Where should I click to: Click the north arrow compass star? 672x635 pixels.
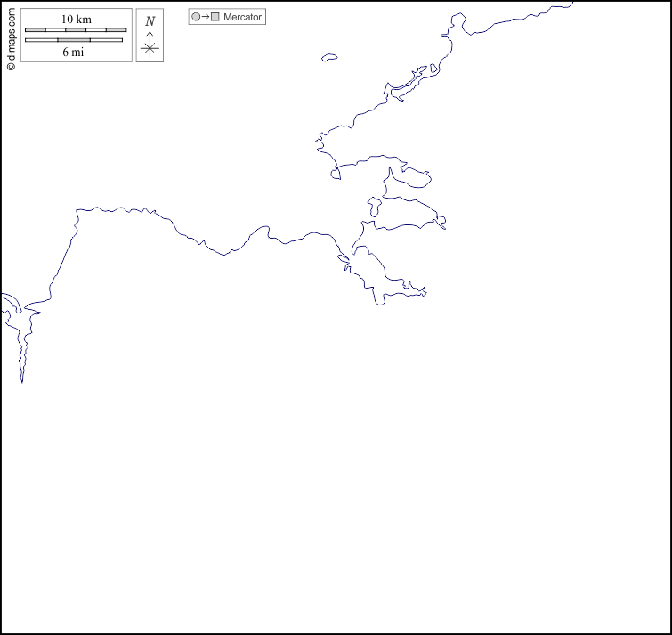pyautogui.click(x=150, y=48)
